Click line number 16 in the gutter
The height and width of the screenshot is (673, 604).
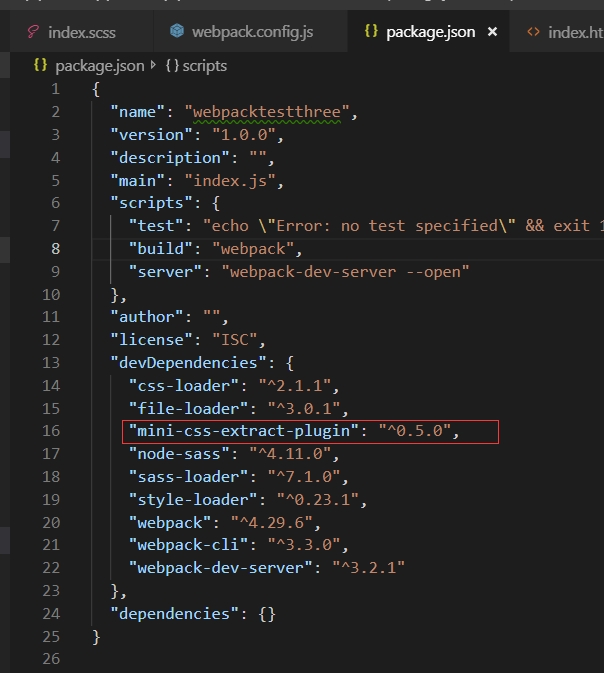[x=51, y=430]
